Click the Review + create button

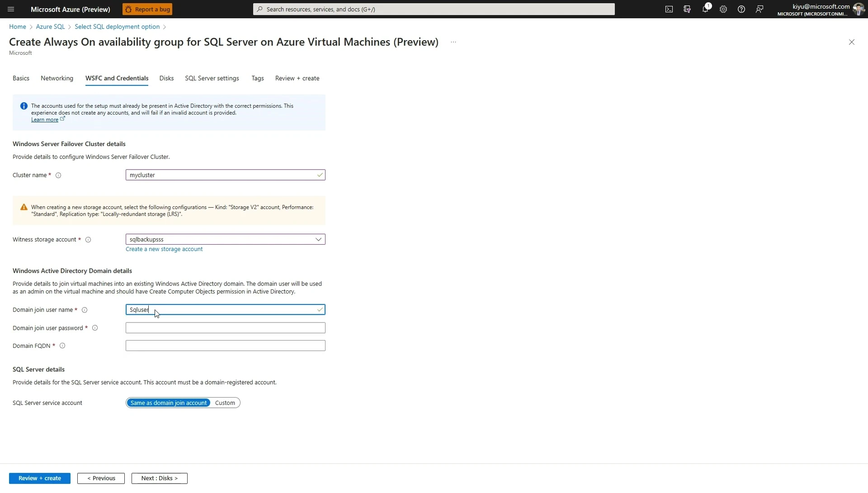tap(40, 479)
